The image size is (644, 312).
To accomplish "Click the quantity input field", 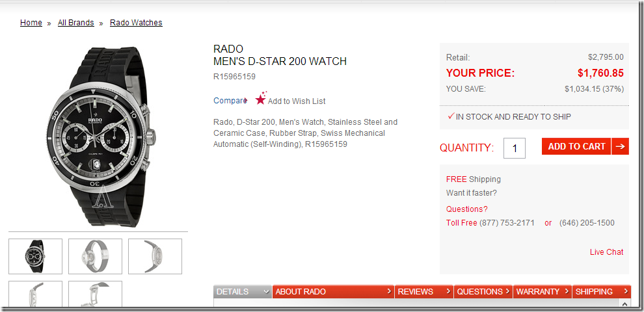I will click(515, 148).
